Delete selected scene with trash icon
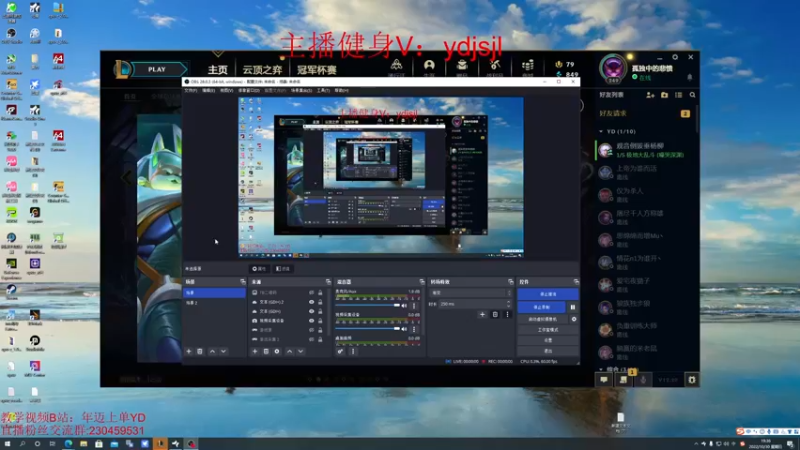Image resolution: width=800 pixels, height=450 pixels. pyautogui.click(x=200, y=352)
